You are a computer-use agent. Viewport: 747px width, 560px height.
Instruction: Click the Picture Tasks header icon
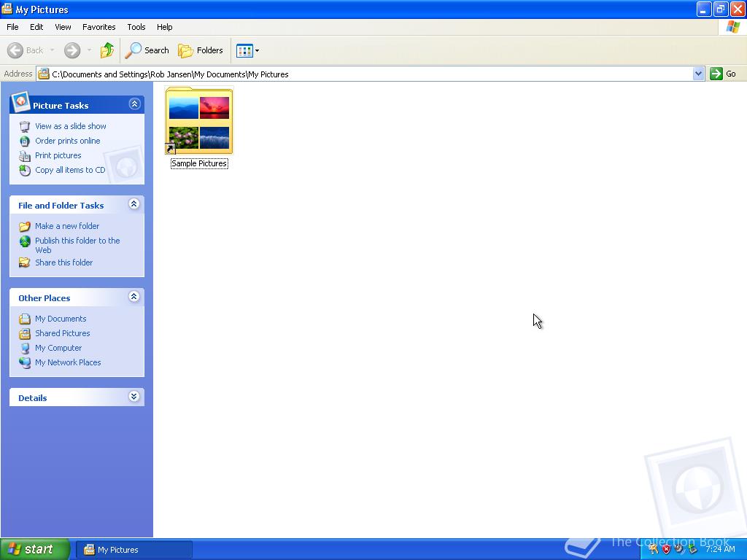(x=20, y=102)
